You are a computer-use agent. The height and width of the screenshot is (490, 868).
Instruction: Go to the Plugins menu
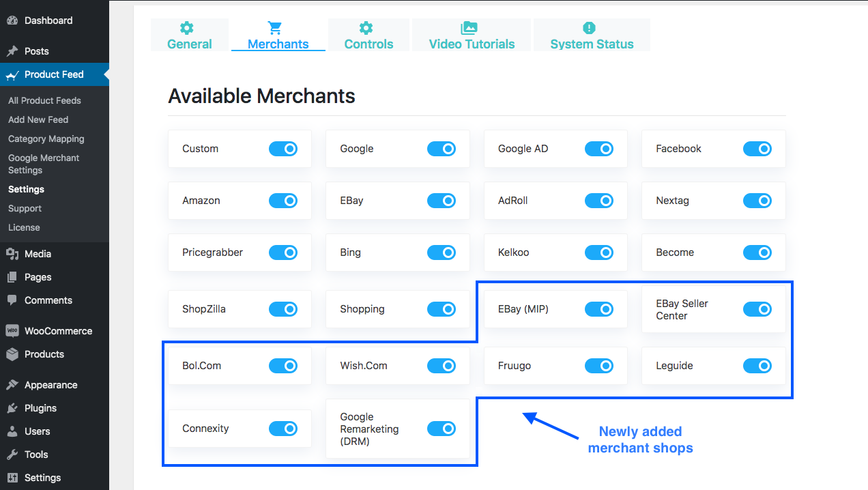(55, 408)
